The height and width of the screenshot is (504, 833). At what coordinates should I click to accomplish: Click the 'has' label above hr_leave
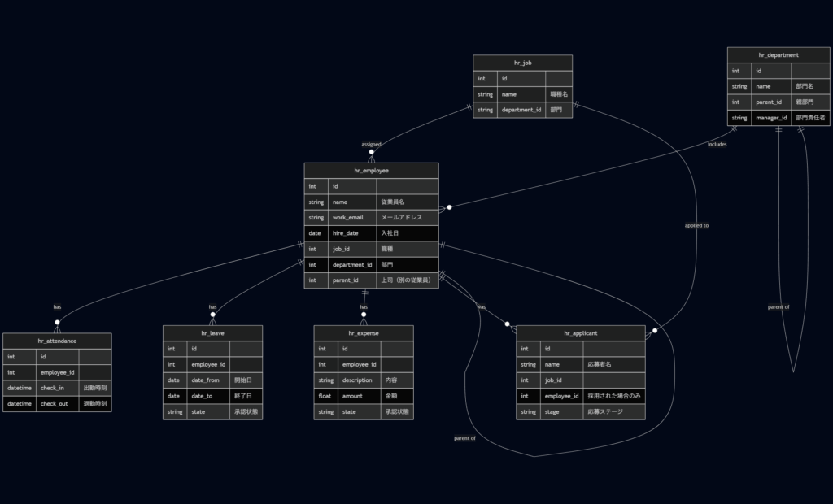(x=212, y=306)
